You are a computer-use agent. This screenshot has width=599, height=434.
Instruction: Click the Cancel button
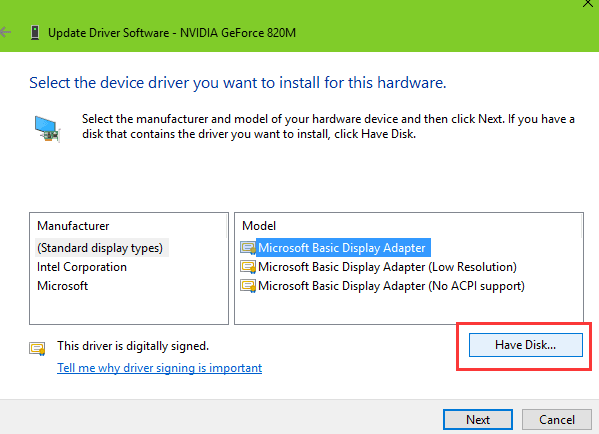557,420
